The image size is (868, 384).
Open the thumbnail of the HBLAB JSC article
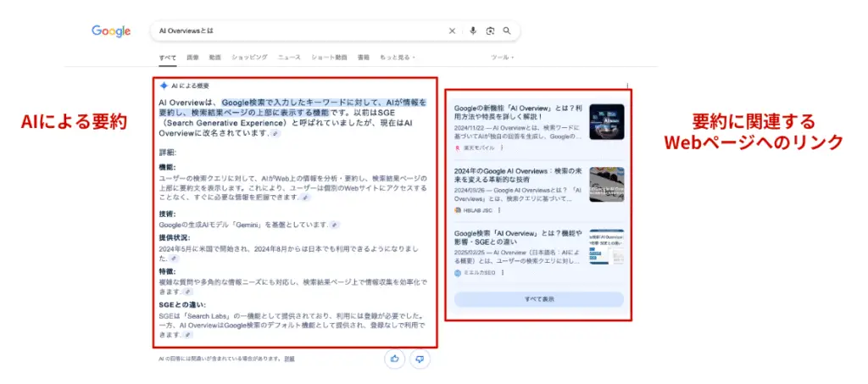coord(607,184)
